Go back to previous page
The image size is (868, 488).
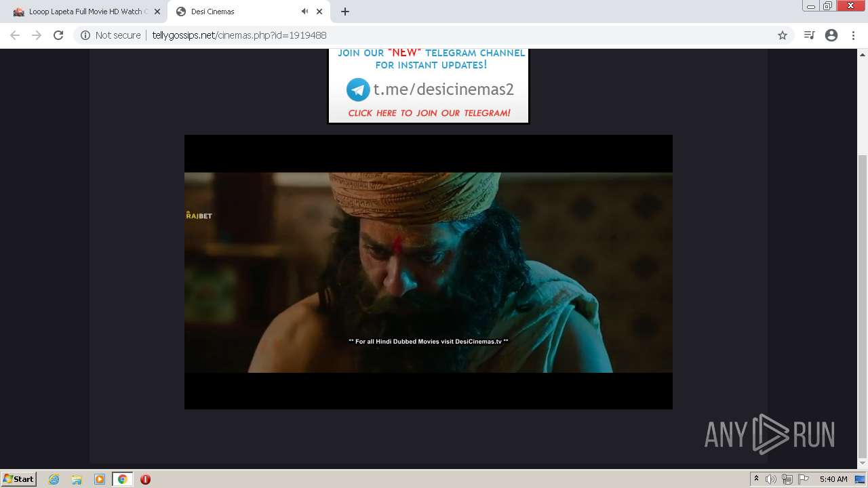coord(15,35)
